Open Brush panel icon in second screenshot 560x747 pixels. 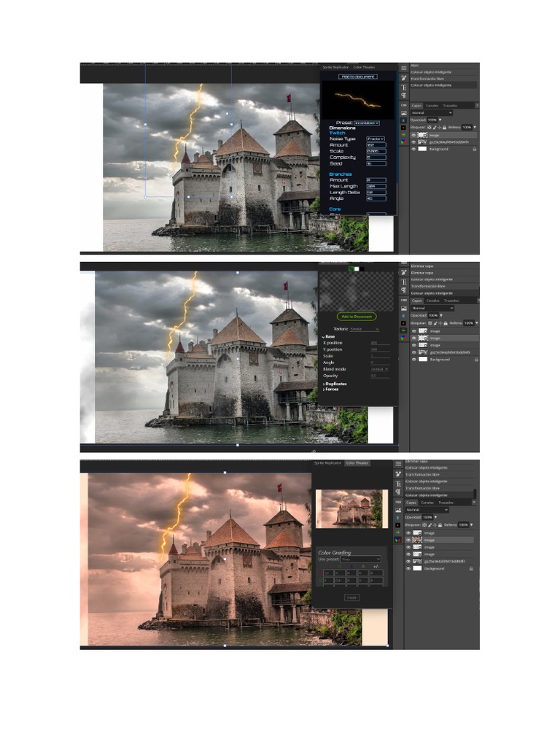[404, 273]
